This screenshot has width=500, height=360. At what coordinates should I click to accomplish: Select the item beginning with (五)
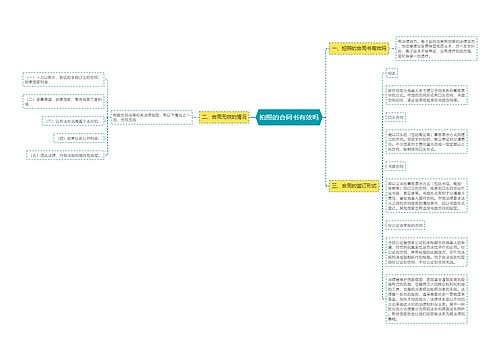(65, 155)
